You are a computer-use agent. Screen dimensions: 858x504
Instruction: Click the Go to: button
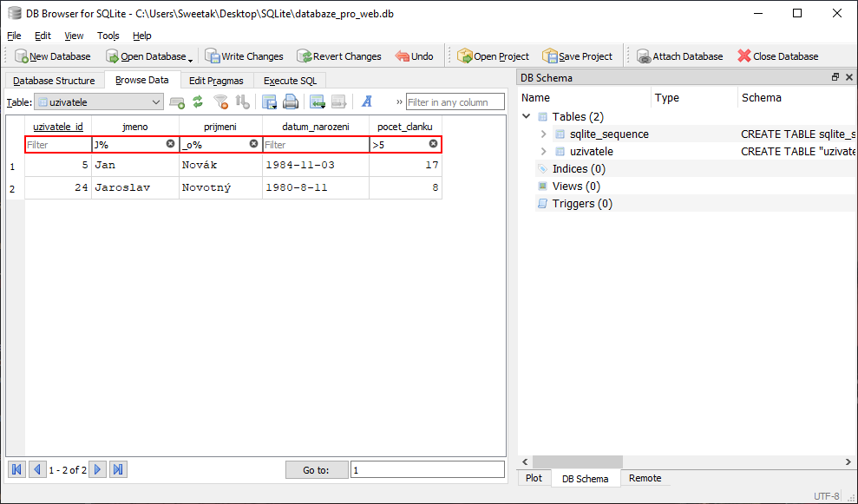(317, 469)
